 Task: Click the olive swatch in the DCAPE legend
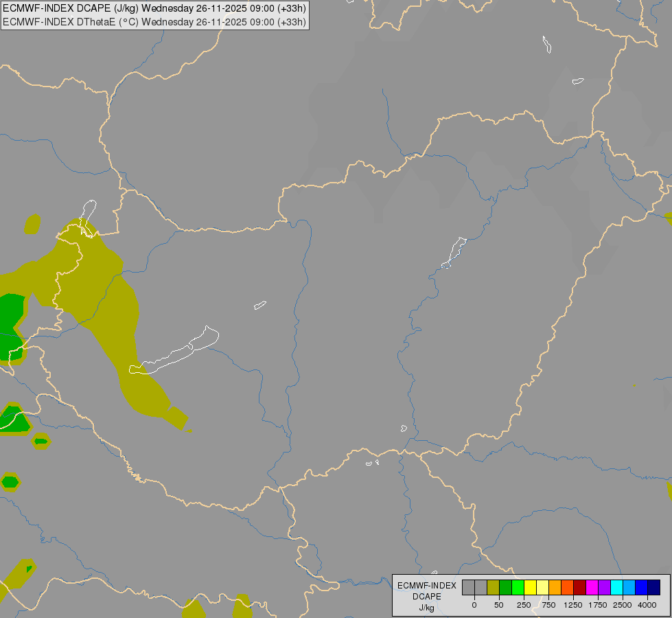point(493,588)
